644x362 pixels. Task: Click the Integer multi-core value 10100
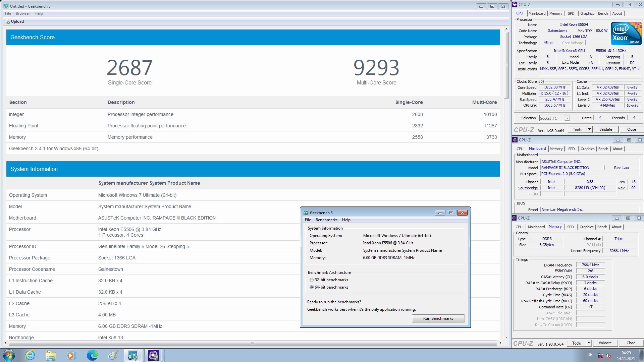pyautogui.click(x=490, y=114)
